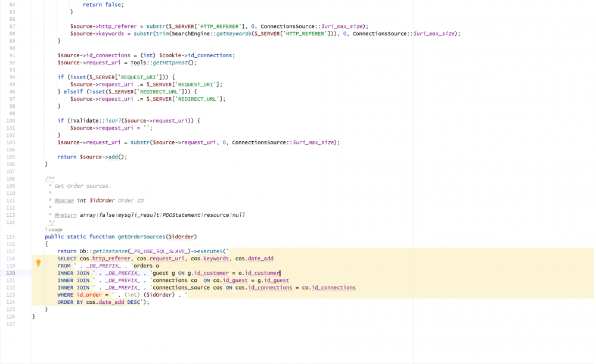Click the @param docblock tag

(64, 200)
